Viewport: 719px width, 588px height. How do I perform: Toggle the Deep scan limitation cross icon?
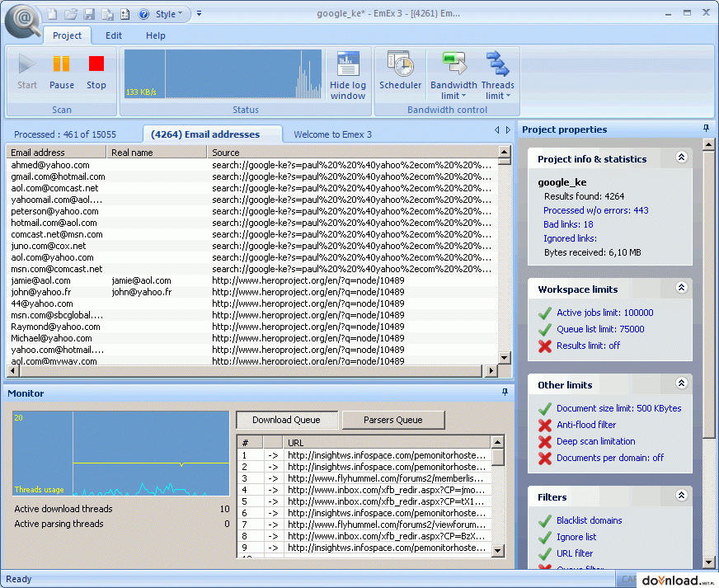[545, 442]
